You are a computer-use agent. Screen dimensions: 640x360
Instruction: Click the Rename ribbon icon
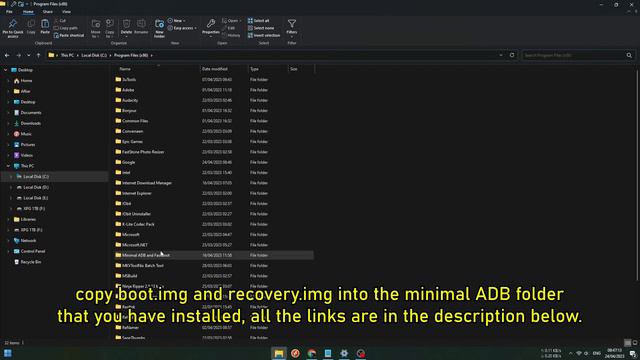point(141,27)
